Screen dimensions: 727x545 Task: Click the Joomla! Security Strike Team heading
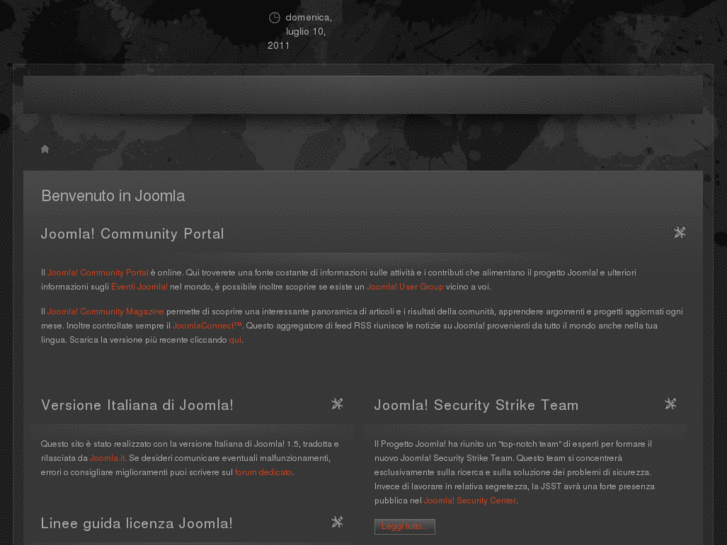pos(477,405)
